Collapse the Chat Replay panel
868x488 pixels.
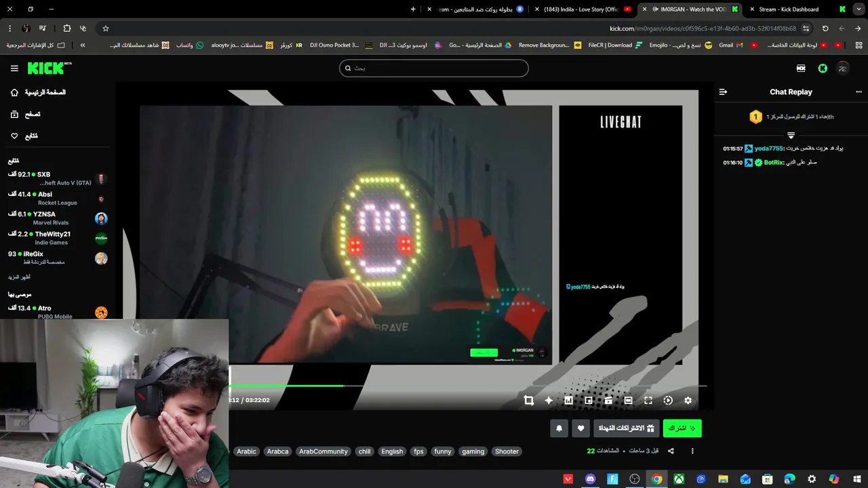723,92
